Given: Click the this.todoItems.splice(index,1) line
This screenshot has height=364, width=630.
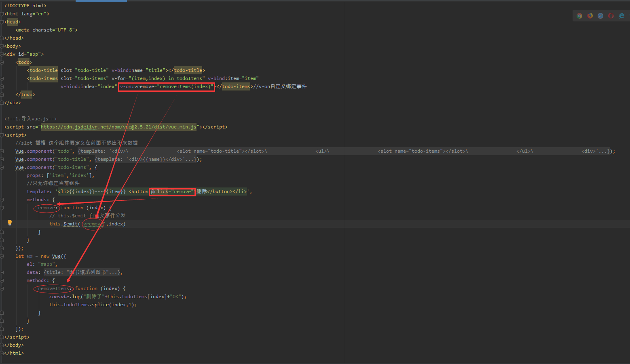Looking at the screenshot, I should coord(93,305).
